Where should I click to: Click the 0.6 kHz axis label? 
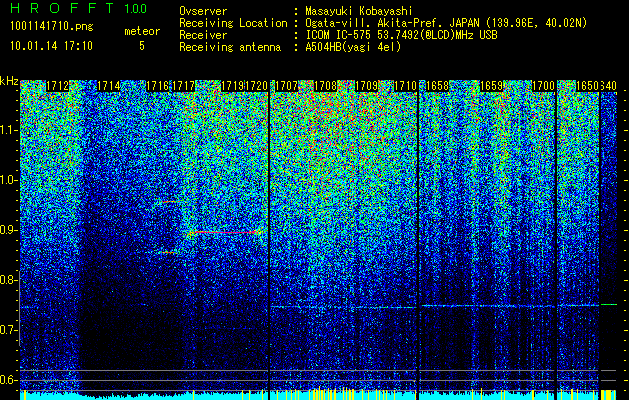click(x=9, y=380)
